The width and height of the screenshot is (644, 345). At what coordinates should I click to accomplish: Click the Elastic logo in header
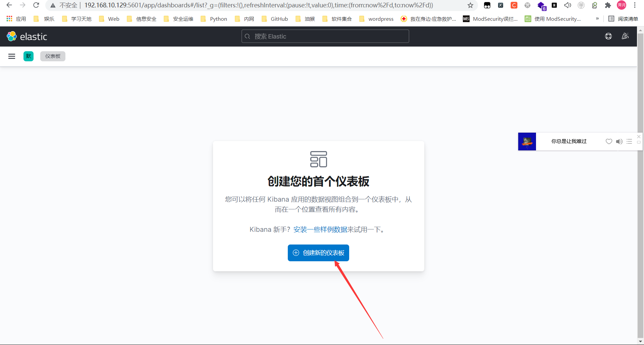tap(27, 37)
